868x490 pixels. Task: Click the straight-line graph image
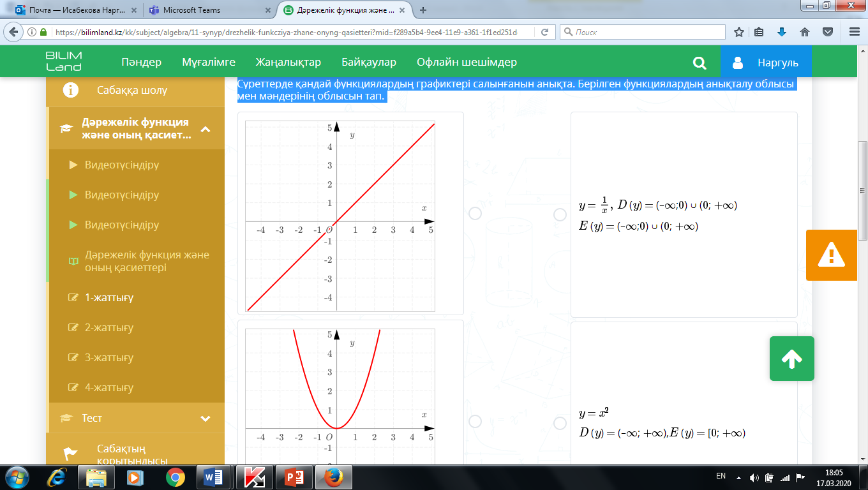point(340,216)
